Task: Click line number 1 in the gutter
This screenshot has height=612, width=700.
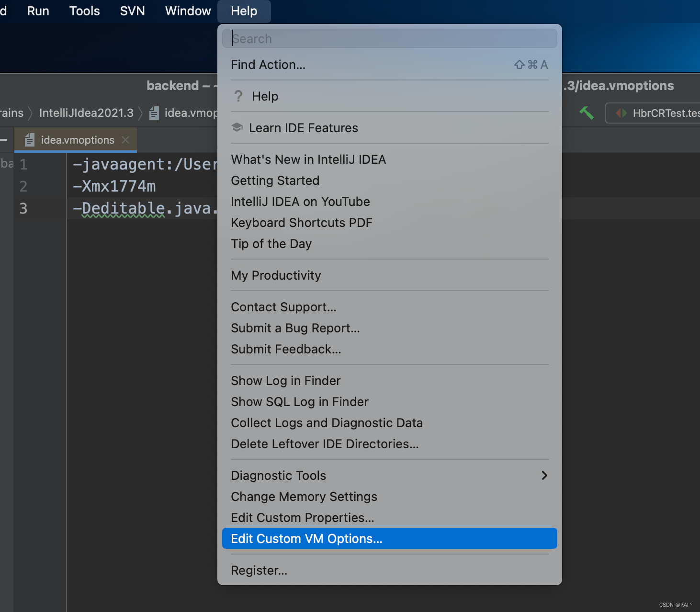Action: tap(23, 164)
